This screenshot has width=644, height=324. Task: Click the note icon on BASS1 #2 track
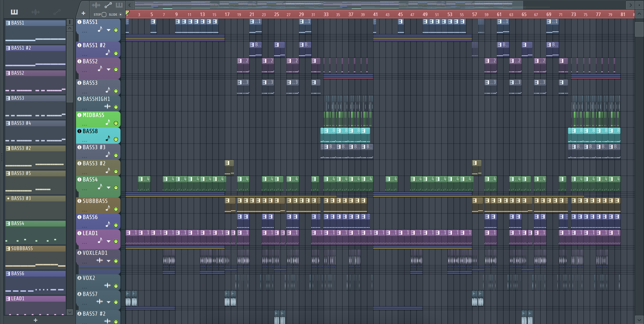tap(108, 52)
